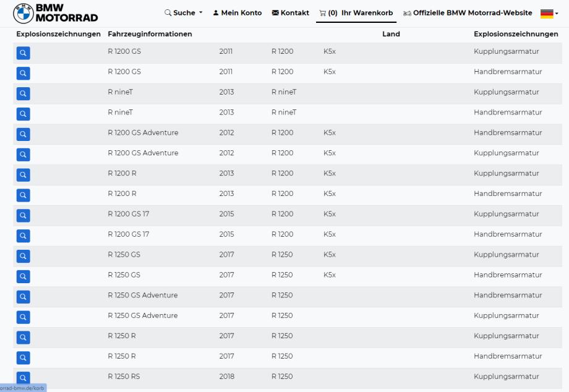Click magnifier for R 1250 GS Adventure Handbremsarmatur
Viewport: 569px width, 392px height.
[x=23, y=297]
